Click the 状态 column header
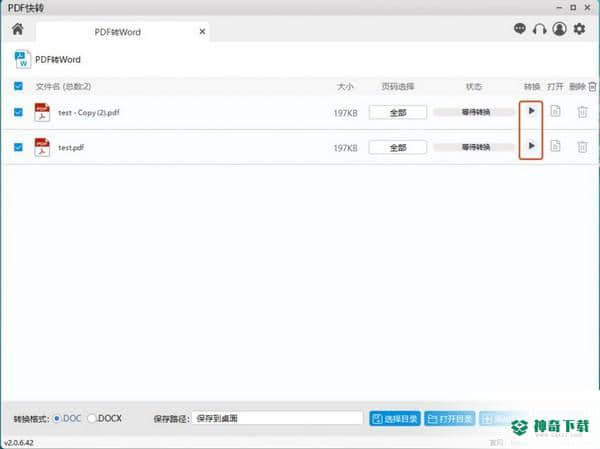 click(x=474, y=87)
